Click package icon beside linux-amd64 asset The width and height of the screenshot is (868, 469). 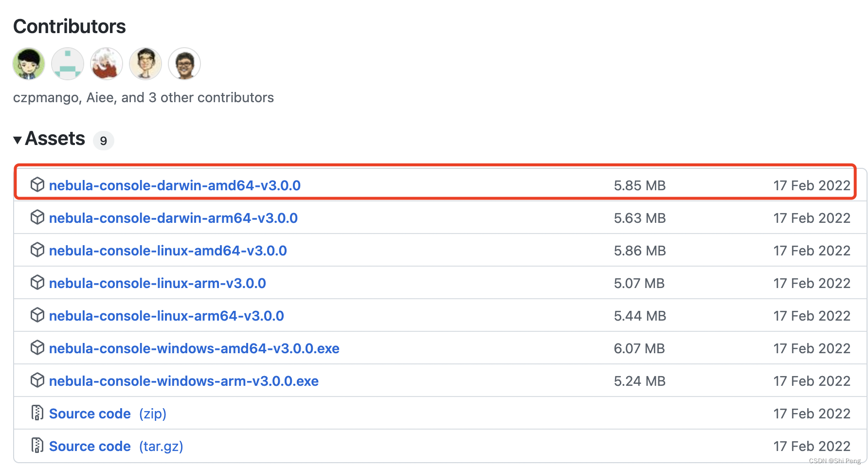coord(37,250)
